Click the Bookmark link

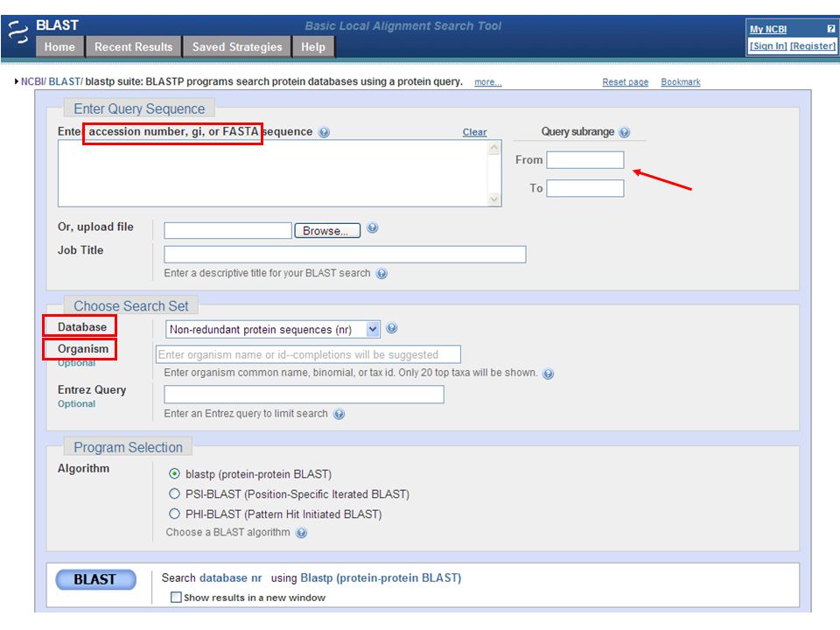(681, 82)
